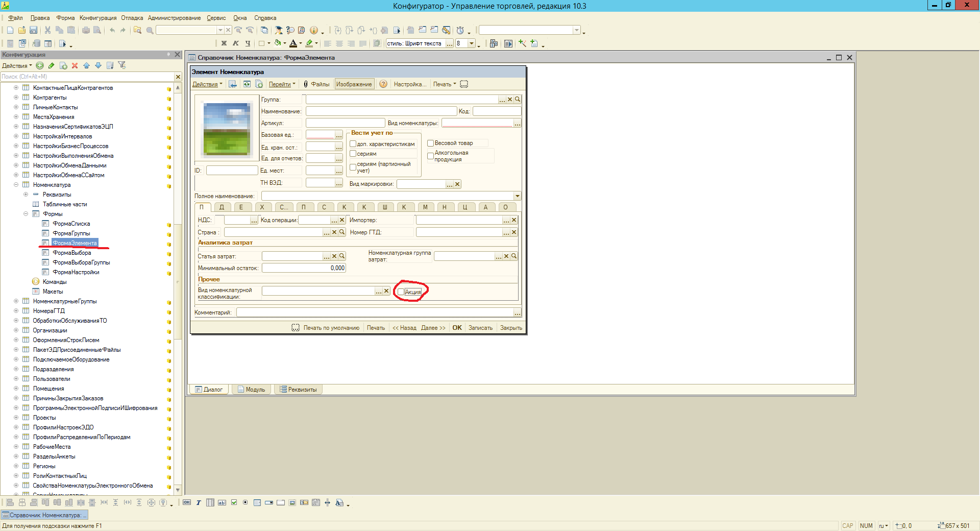
Task: Click the Изображение button
Action: [354, 84]
